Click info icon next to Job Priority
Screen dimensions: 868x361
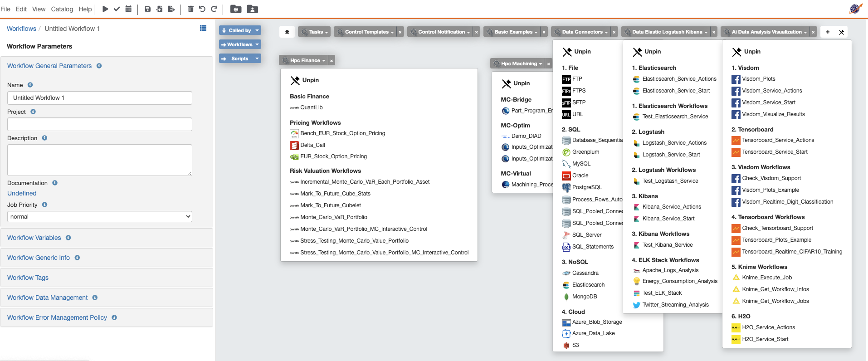tap(44, 205)
